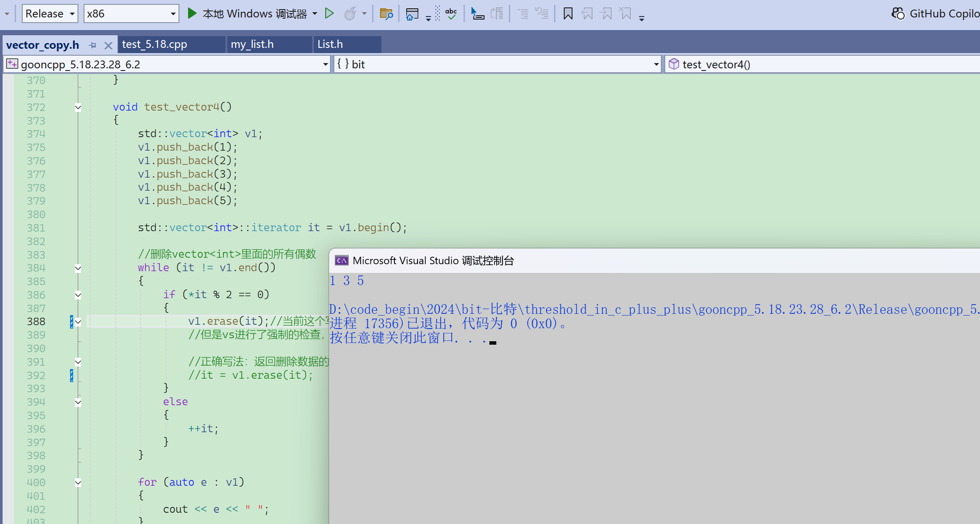Click the Find in Files folder icon
This screenshot has width=980, height=524.
click(386, 14)
